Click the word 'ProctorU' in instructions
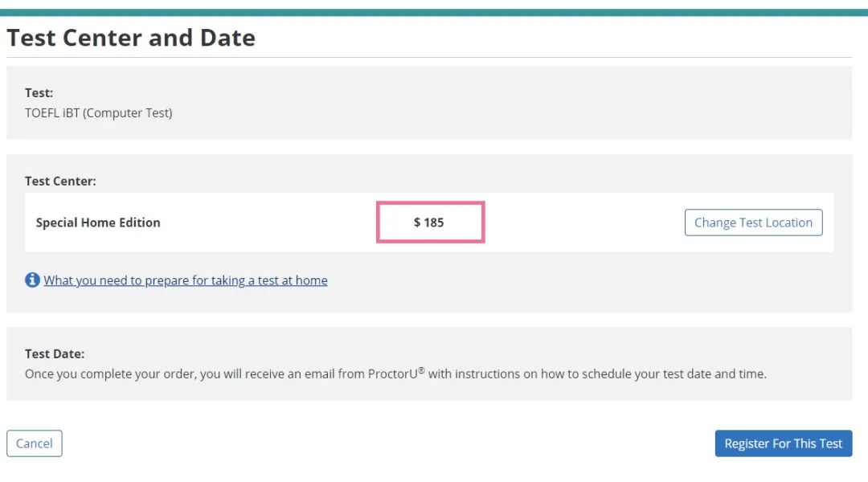The height and width of the screenshot is (482, 868). [x=392, y=374]
